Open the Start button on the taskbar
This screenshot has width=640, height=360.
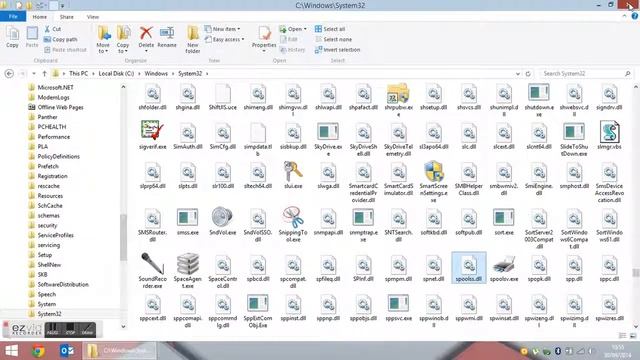click(x=11, y=351)
